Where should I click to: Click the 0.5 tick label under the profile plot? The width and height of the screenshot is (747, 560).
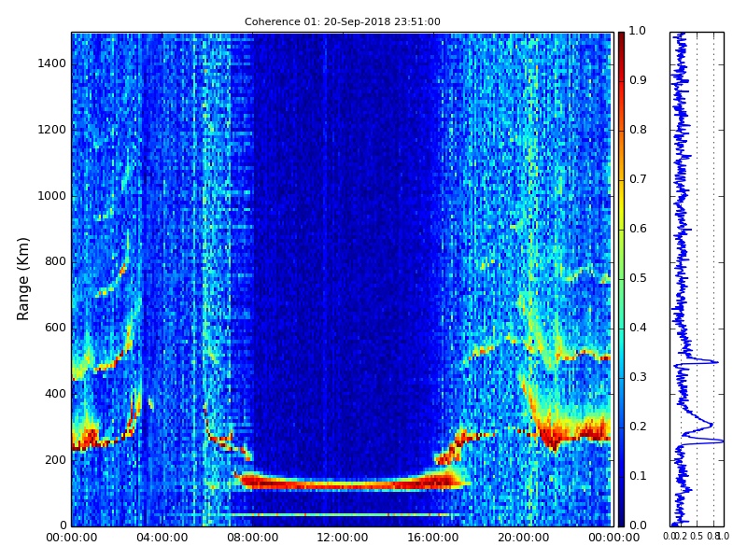point(697,536)
